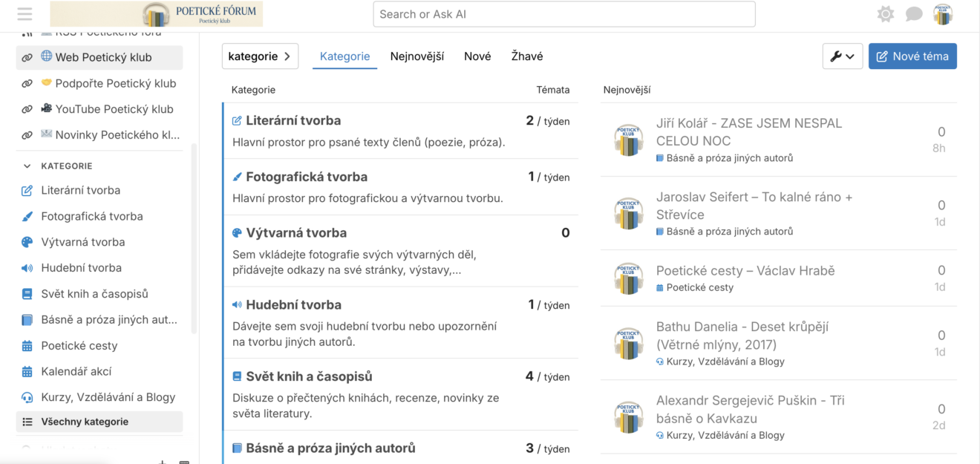Open YouTube Poetický klub sidebar link

coord(99,109)
